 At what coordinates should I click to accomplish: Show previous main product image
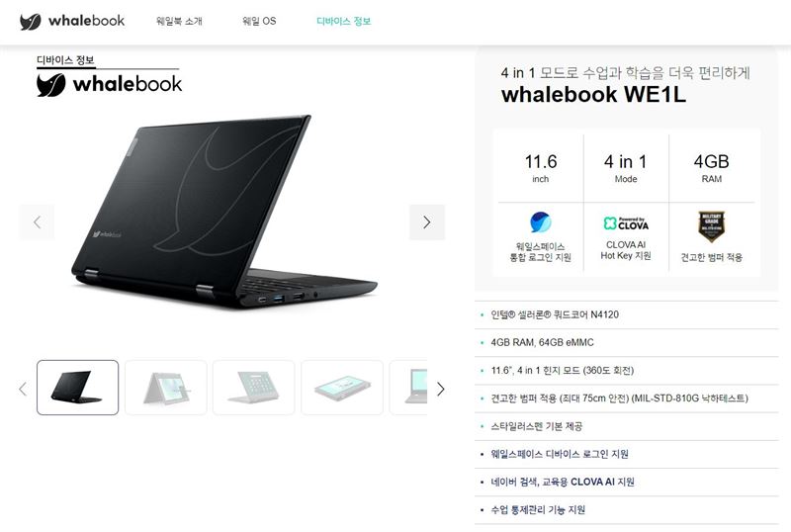coord(37,222)
